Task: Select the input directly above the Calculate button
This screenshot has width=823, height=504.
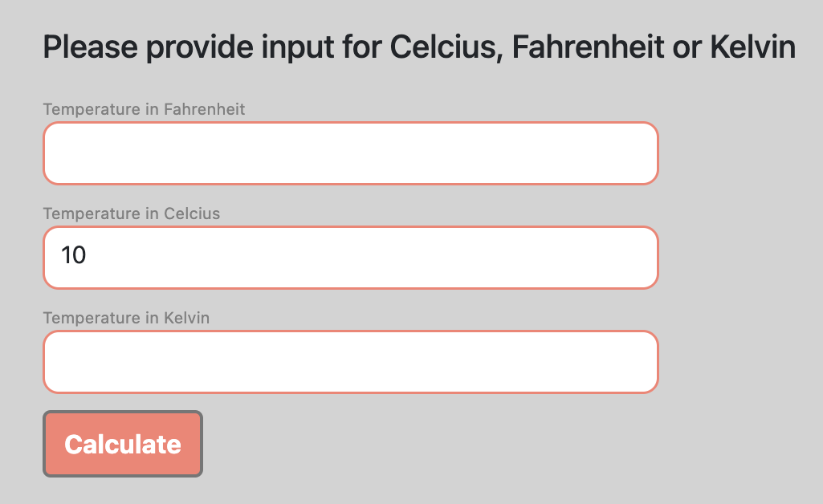Action: pos(349,361)
